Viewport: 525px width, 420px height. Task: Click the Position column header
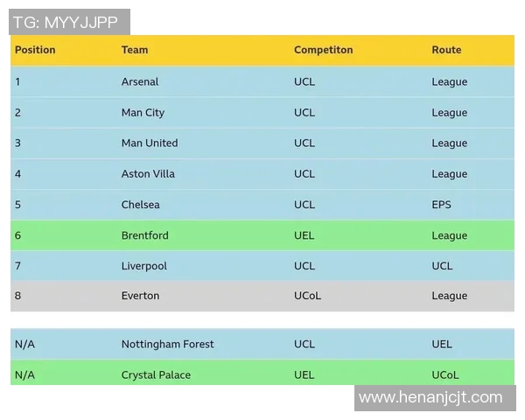(35, 50)
